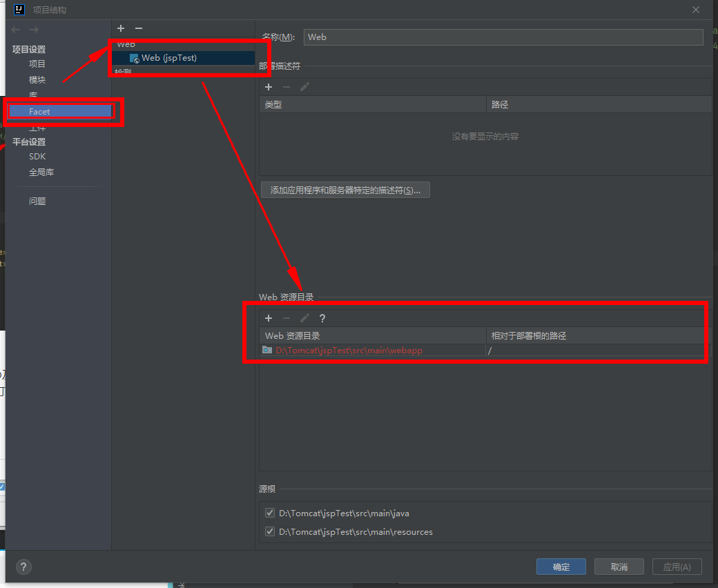Click the add facet plus icon

121,28
